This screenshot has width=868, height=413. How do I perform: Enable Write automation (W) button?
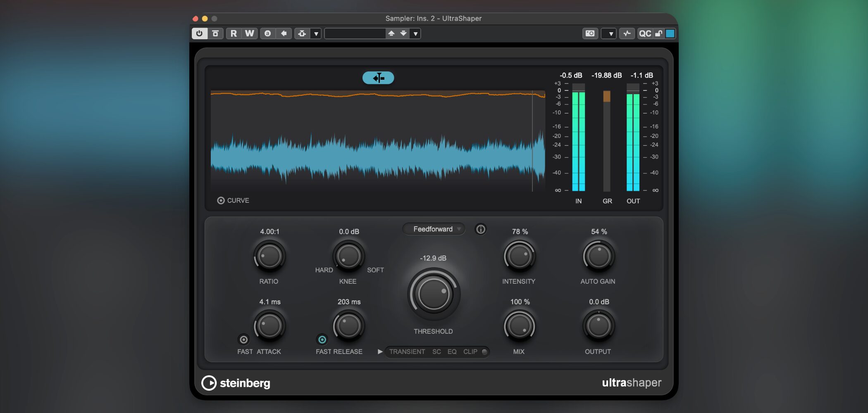pyautogui.click(x=249, y=33)
